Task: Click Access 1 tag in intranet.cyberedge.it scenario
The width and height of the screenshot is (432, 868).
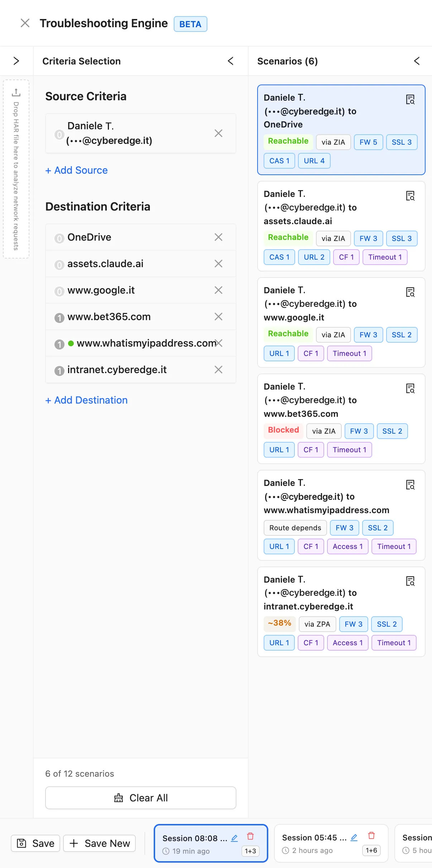Action: click(348, 643)
